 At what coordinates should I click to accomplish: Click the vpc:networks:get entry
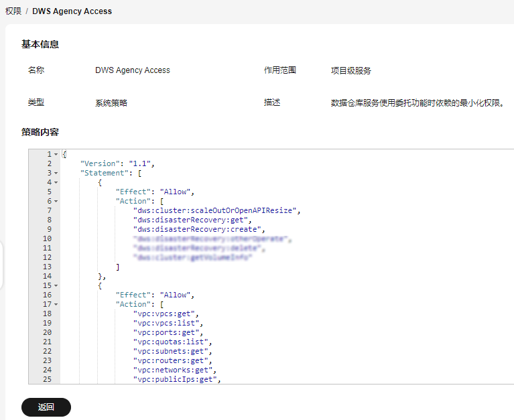pos(175,370)
